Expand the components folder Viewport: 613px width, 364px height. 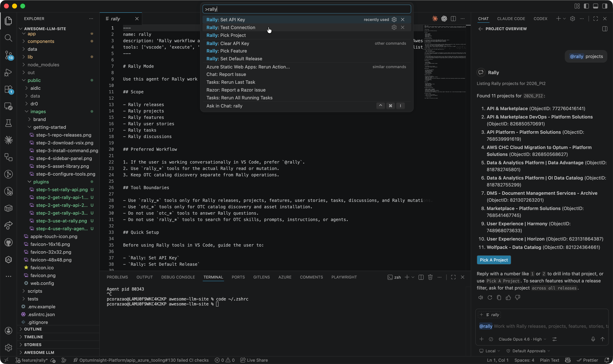[x=41, y=41]
